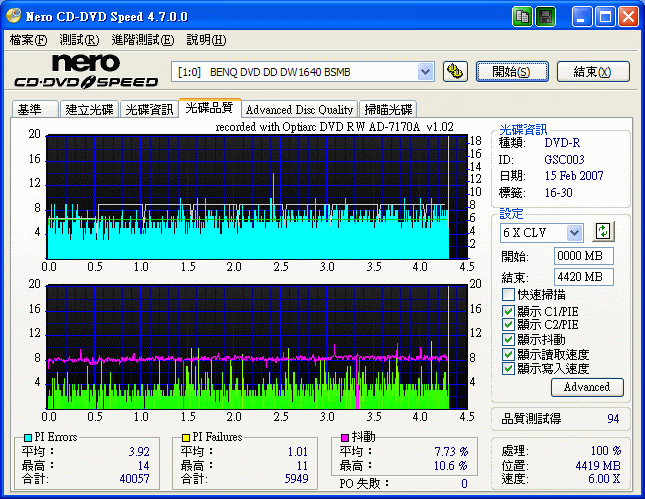Switch to the Advanced Disc Quality tab
Viewport: 645px width, 499px height.
[x=299, y=109]
